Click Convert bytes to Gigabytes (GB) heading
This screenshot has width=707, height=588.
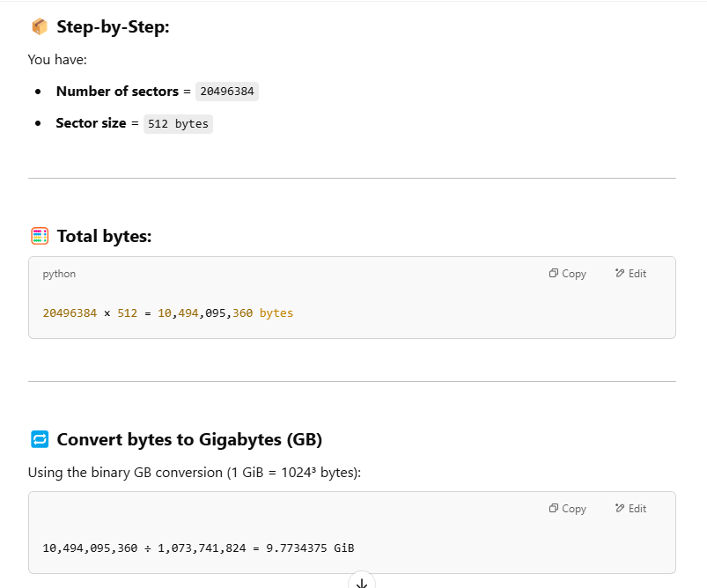click(x=189, y=439)
